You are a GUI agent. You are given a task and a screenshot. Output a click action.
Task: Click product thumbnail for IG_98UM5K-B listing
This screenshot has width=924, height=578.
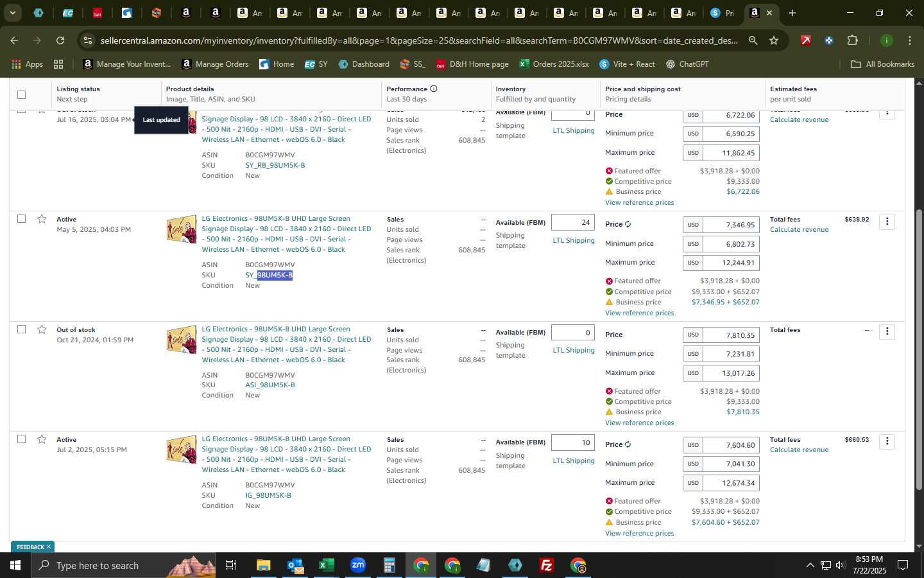pos(182,450)
